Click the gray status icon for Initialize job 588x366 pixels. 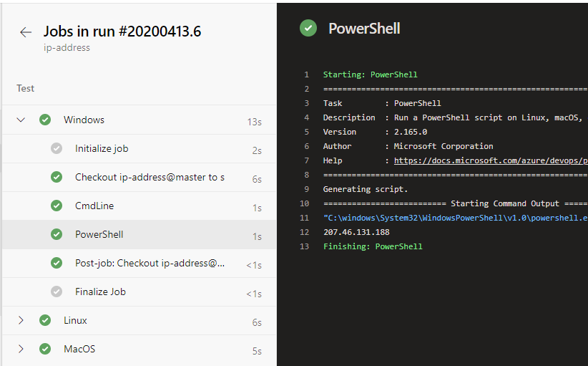57,148
